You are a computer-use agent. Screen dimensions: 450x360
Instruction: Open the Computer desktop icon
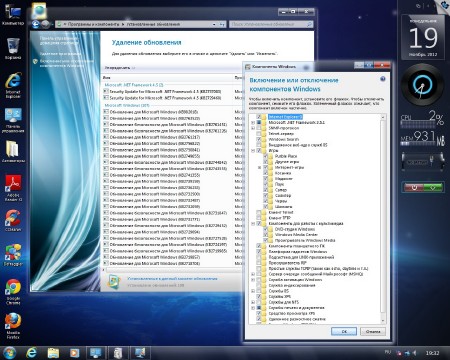coord(13,15)
